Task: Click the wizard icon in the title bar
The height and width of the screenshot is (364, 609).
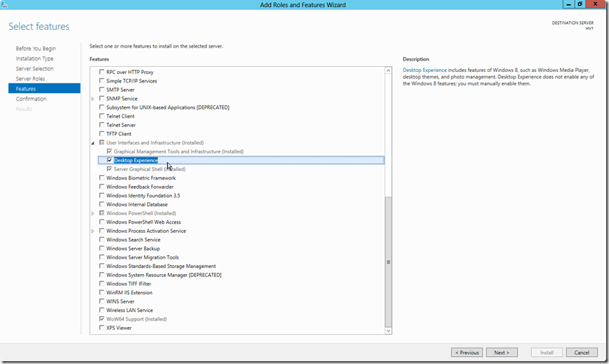Action: coord(4,4)
